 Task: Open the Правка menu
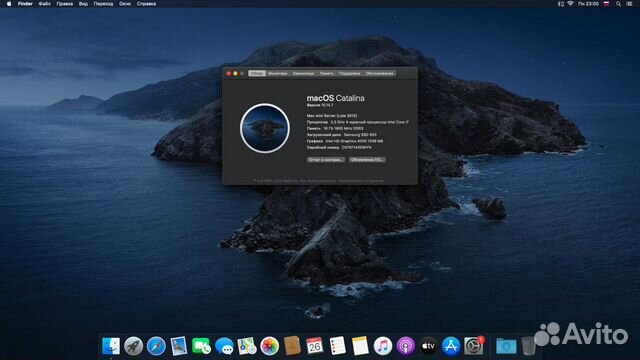click(64, 4)
